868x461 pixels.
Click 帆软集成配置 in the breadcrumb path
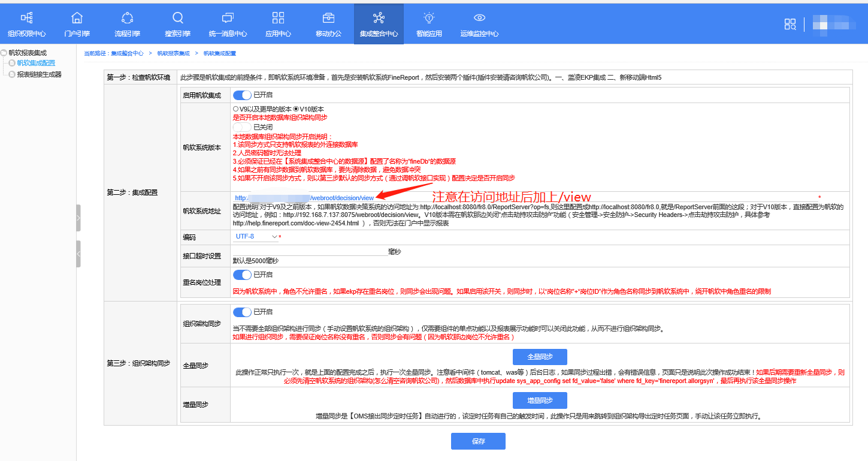(x=220, y=53)
